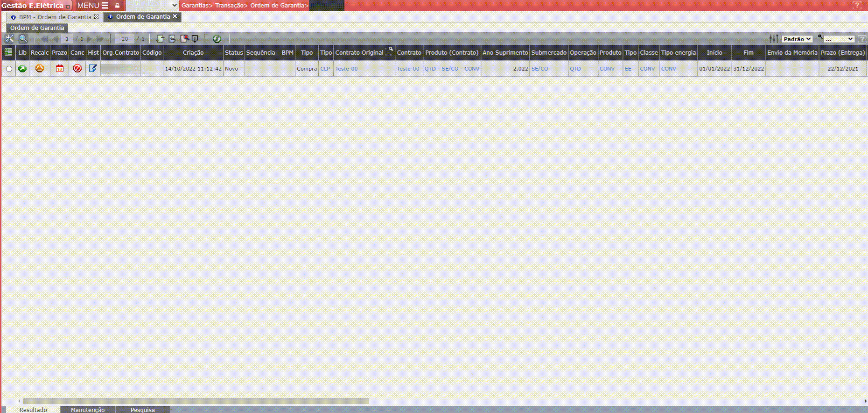This screenshot has height=413, width=868.
Task: Click the green circular refresh toolbar icon
Action: coord(217,39)
